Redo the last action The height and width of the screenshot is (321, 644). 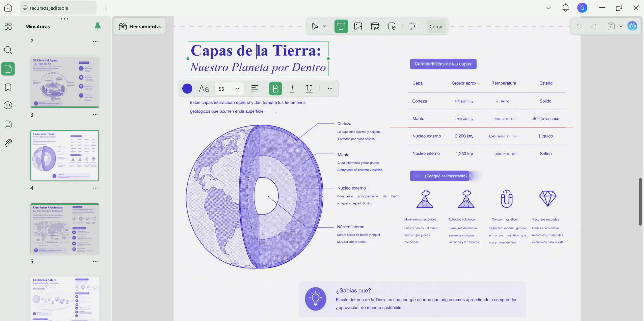click(x=594, y=26)
